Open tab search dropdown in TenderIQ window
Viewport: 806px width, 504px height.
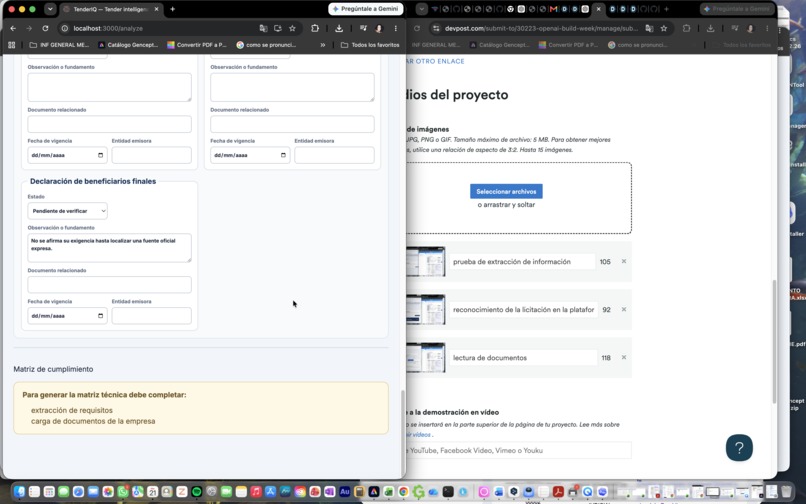(x=50, y=9)
